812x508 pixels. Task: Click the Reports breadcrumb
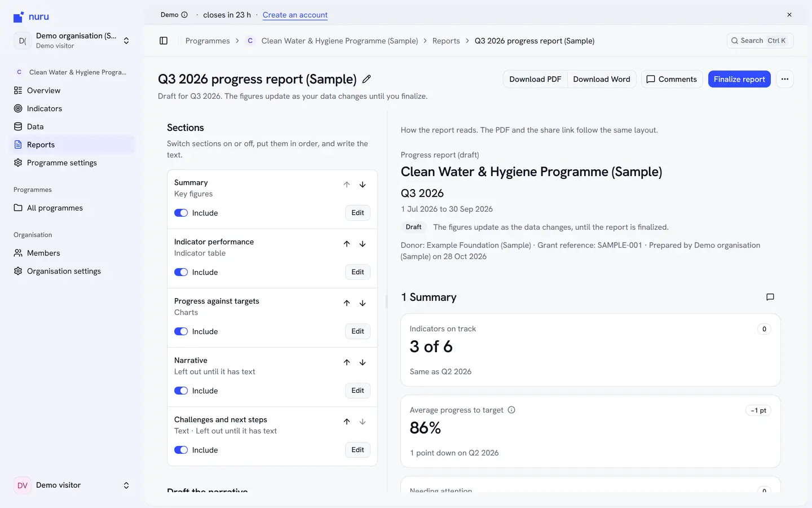click(x=446, y=41)
